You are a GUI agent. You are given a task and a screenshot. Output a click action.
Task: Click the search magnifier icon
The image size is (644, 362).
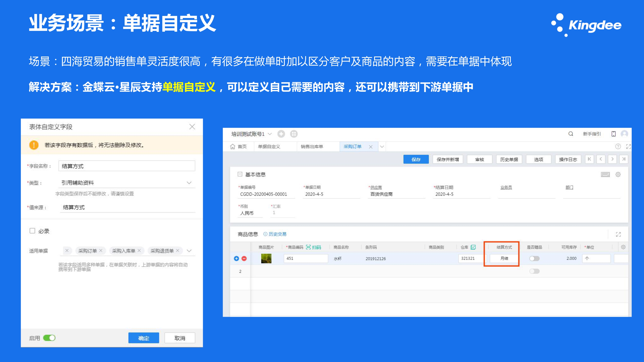coord(571,134)
